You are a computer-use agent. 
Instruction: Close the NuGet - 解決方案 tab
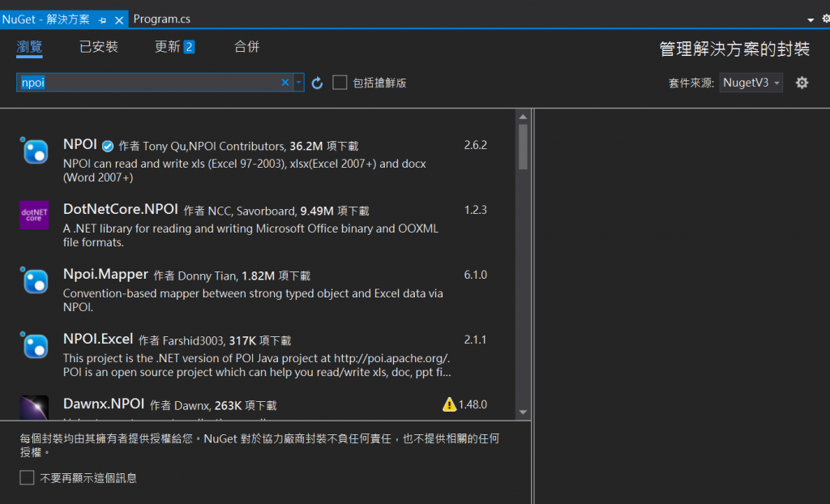pyautogui.click(x=119, y=20)
